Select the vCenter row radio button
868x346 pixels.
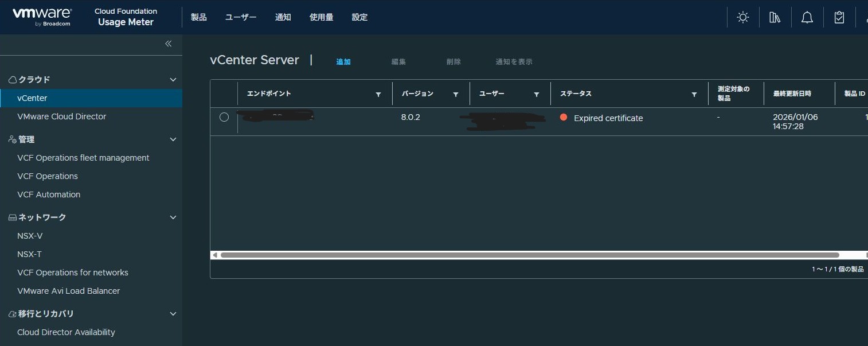224,117
